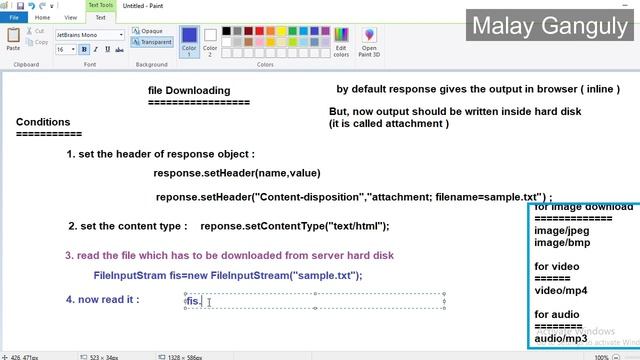The height and width of the screenshot is (360, 640).
Task: Click the 'Untitled - Paint' window title
Action: click(x=143, y=6)
